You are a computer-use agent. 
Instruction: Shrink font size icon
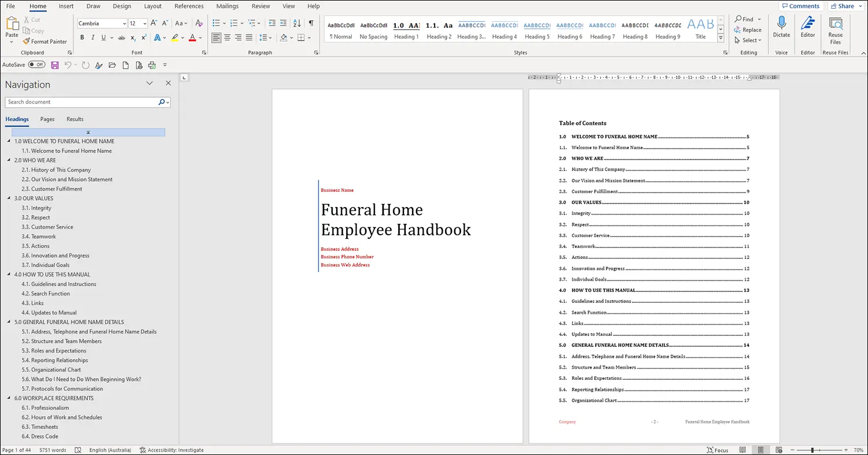[x=164, y=23]
